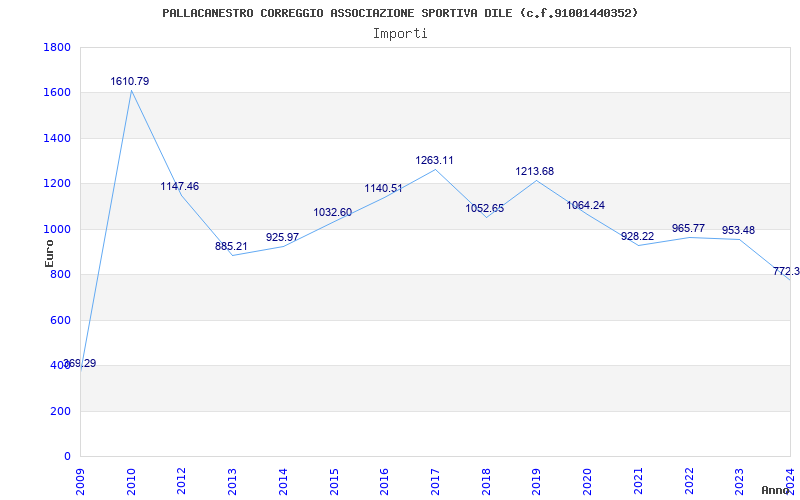Click the Anno x-axis title
This screenshot has height=500, width=800.
click(776, 490)
